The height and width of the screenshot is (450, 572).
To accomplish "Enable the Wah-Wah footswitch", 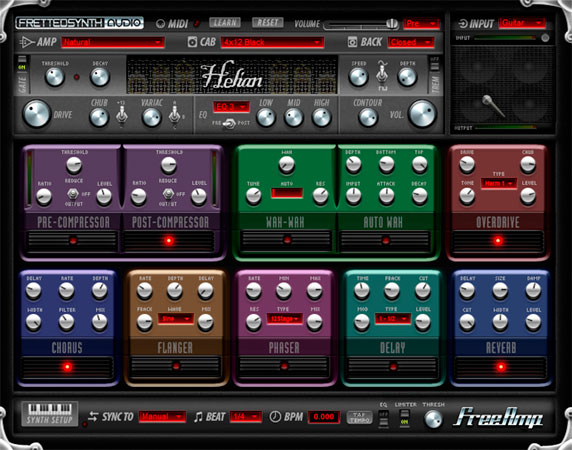I will (x=287, y=240).
